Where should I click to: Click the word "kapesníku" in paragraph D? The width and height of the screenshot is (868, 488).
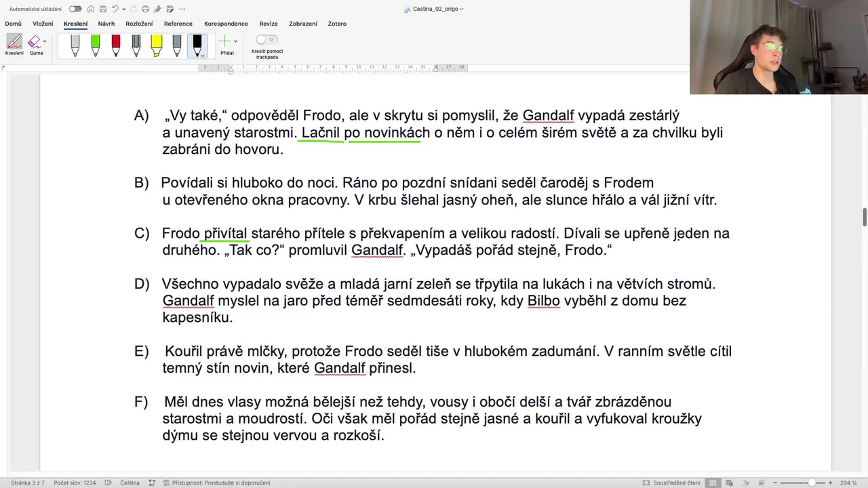click(x=196, y=317)
